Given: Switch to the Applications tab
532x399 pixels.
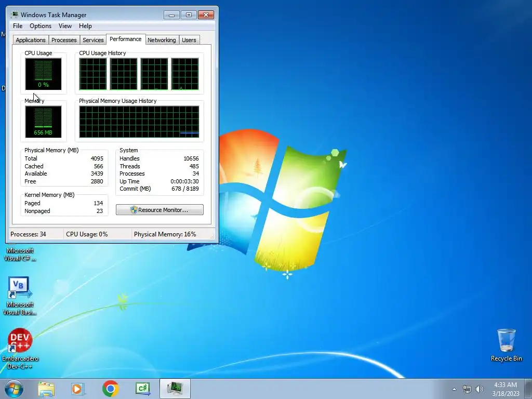Looking at the screenshot, I should click(31, 40).
